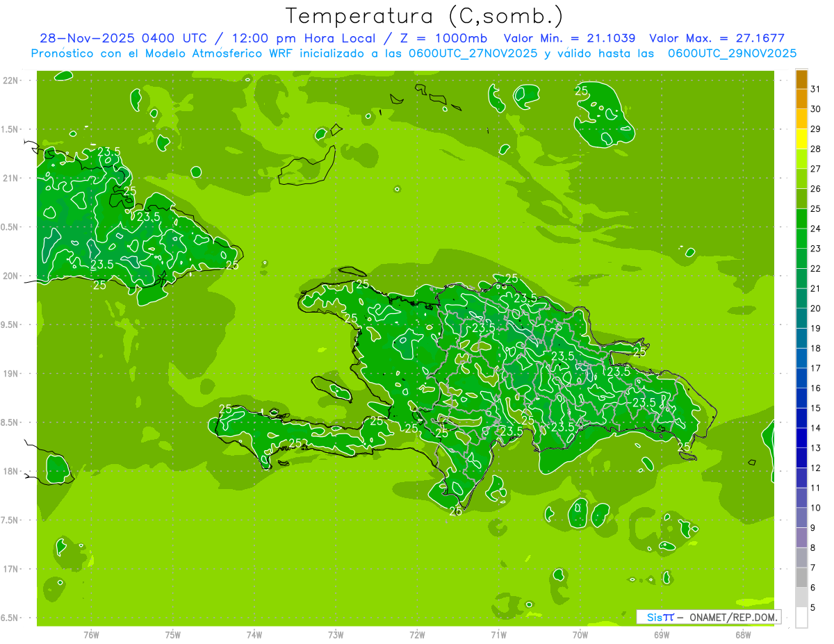The height and width of the screenshot is (644, 834).
Task: Click the color scale value '26'
Action: 816,188
